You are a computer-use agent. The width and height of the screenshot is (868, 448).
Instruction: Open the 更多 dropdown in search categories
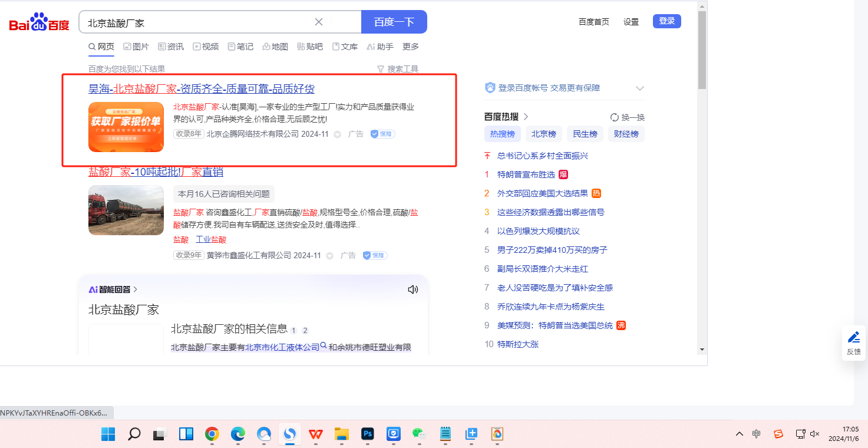(x=411, y=47)
